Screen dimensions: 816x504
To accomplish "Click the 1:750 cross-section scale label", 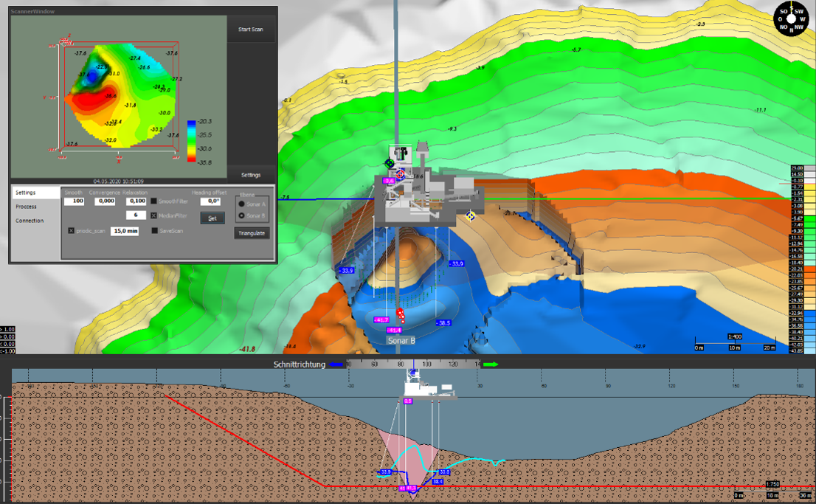I will (772, 484).
